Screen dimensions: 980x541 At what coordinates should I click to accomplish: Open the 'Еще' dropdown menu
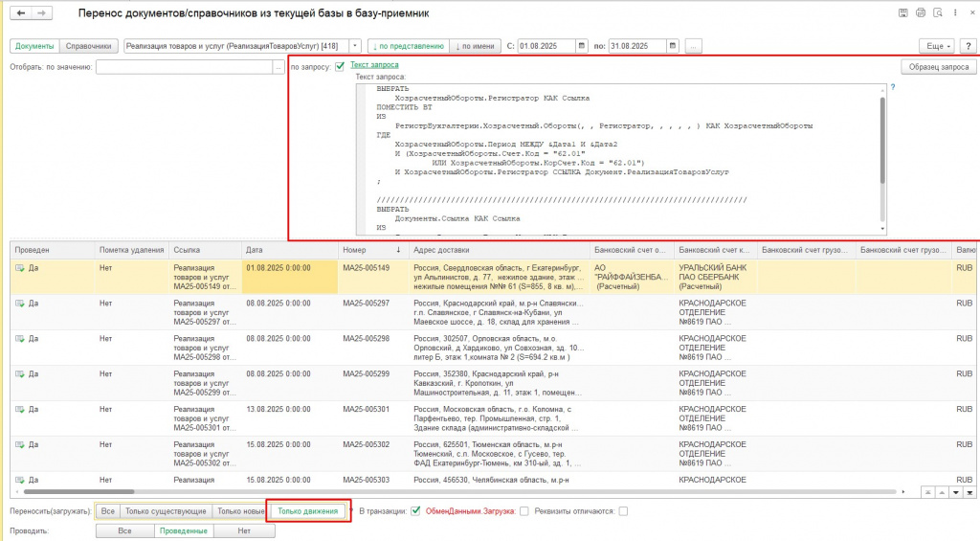(x=938, y=46)
